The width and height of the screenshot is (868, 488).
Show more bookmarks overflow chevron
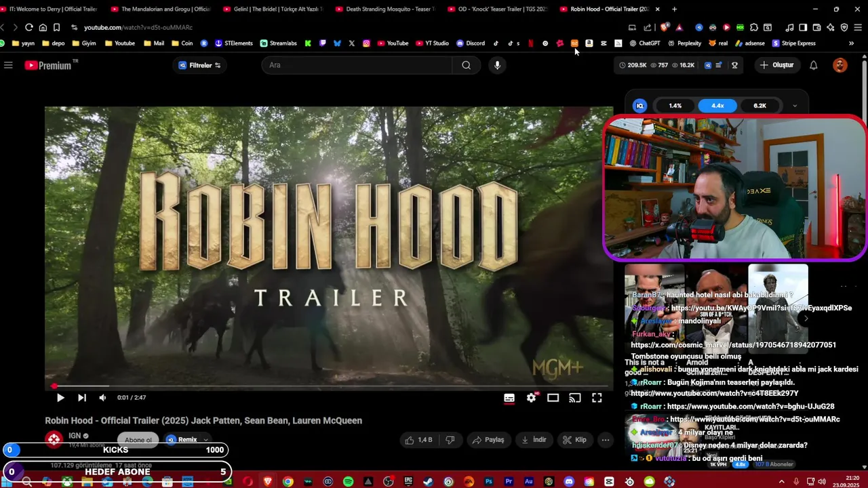coord(851,43)
